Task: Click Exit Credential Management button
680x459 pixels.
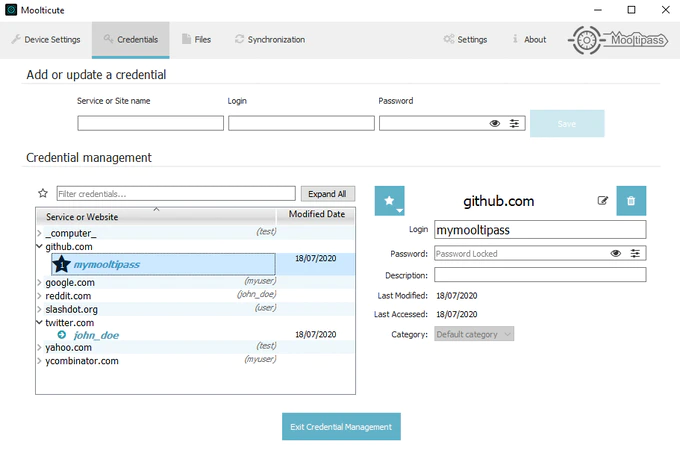Action: 341,427
